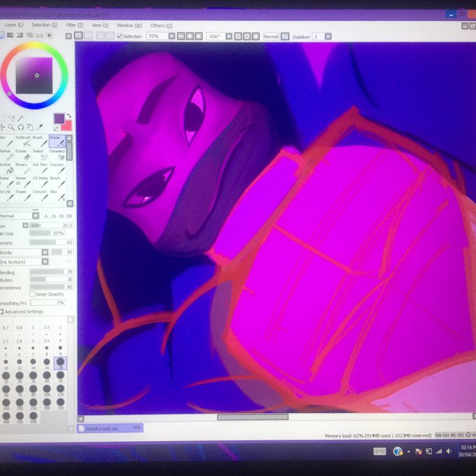Rotate canvas clockwise toolbar icon
Screen dimensions: 476x476
coord(247,36)
